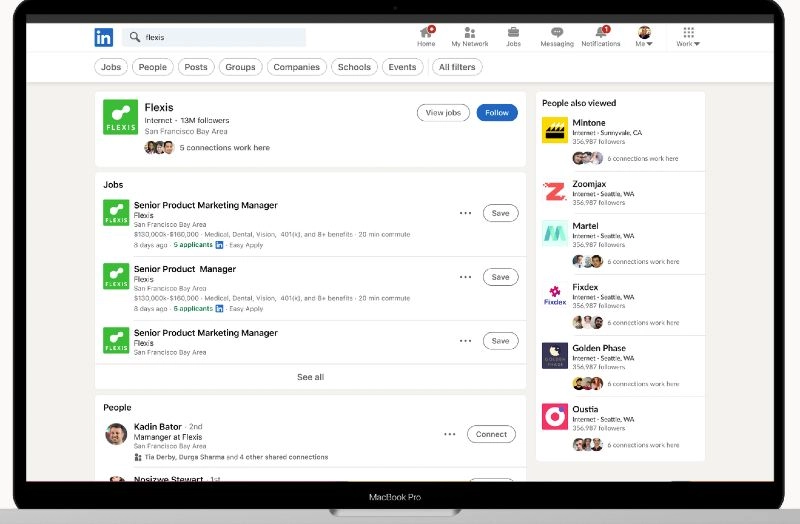This screenshot has height=524, width=800.
Task: Click See all jobs link
Action: pyautogui.click(x=310, y=377)
